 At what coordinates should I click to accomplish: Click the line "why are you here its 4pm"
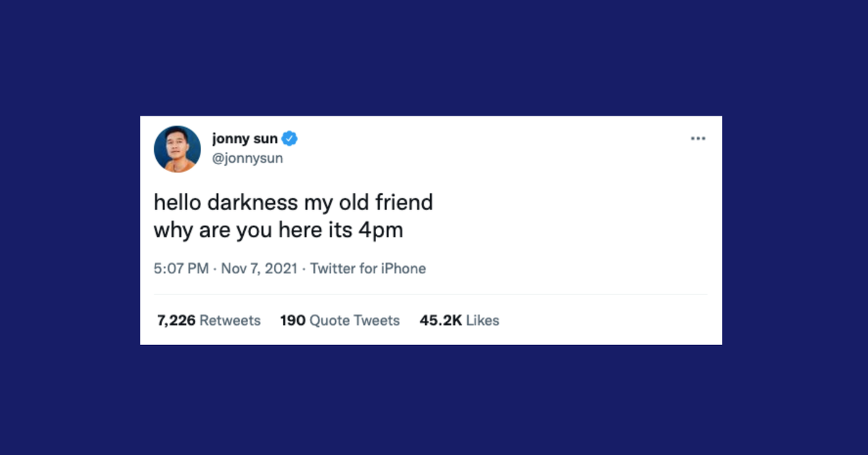pos(278,230)
